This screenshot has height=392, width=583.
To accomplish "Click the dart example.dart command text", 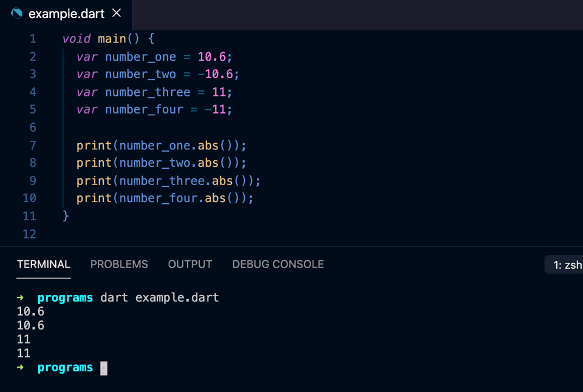I will (161, 297).
